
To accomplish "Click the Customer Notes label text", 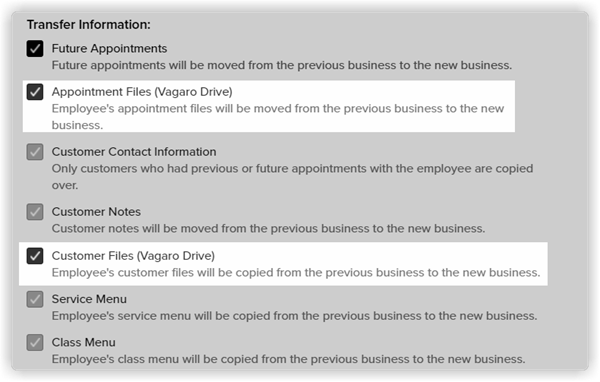I will [x=96, y=212].
